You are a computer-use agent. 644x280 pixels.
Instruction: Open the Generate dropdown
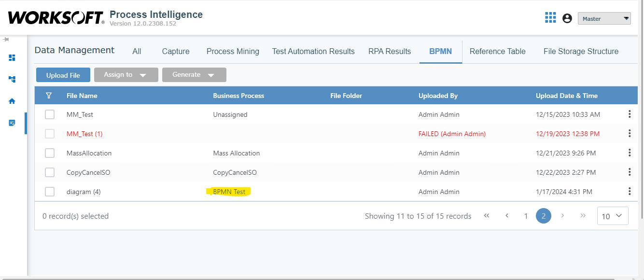[x=194, y=75]
